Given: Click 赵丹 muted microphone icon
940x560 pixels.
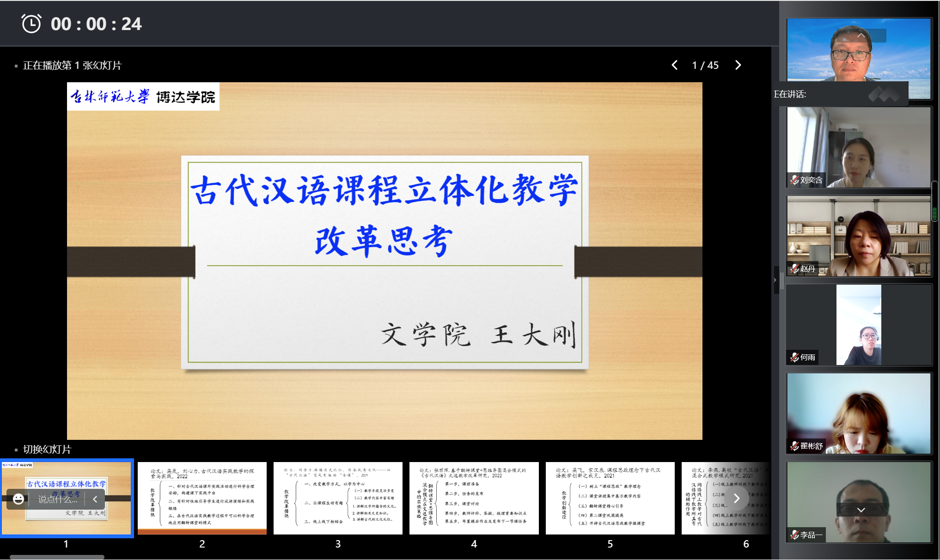Looking at the screenshot, I should (x=794, y=268).
